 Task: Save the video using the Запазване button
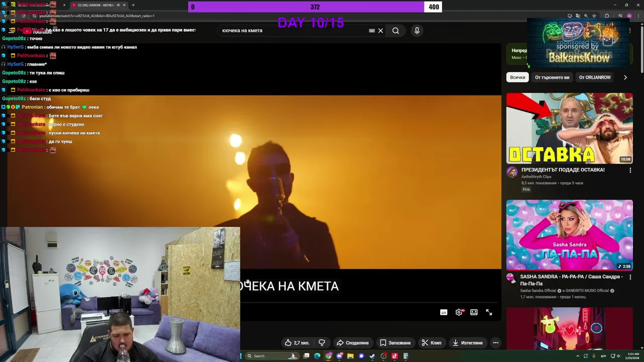coord(395,343)
